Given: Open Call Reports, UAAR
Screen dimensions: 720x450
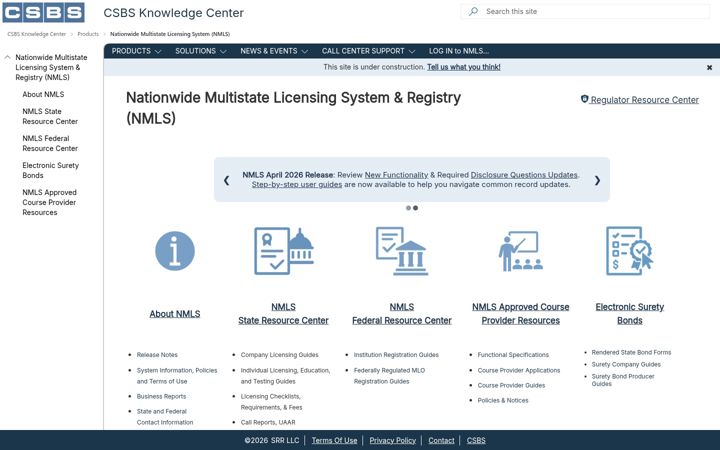Looking at the screenshot, I should (268, 422).
